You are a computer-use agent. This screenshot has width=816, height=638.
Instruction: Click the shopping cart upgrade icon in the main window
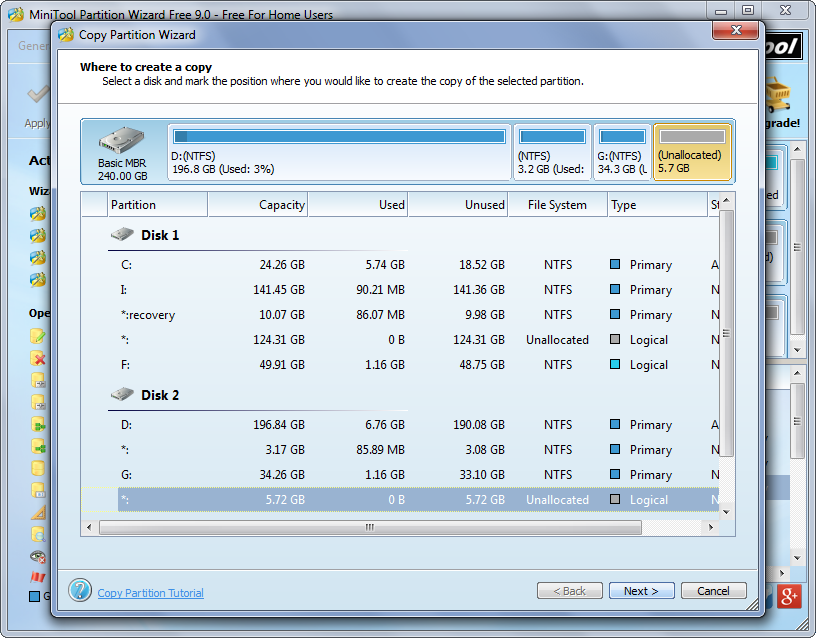pos(778,95)
